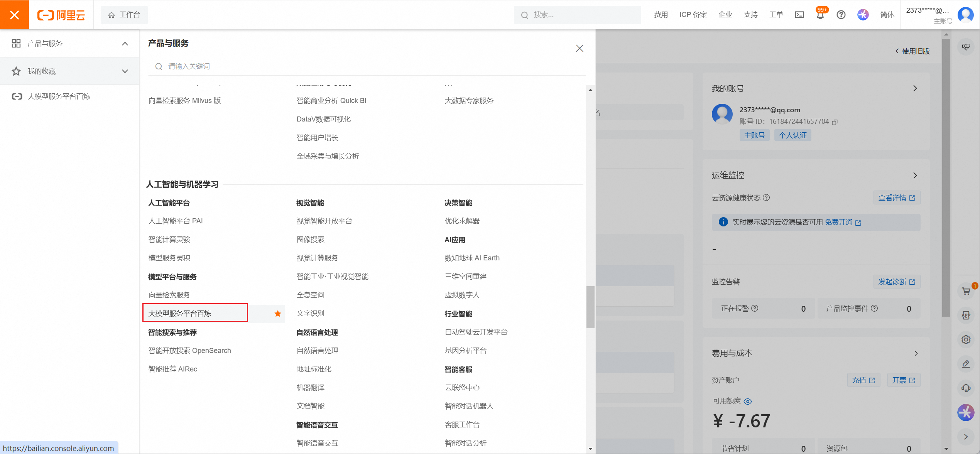This screenshot has width=980, height=454.
Task: Open 机器翻译
Action: click(x=311, y=388)
